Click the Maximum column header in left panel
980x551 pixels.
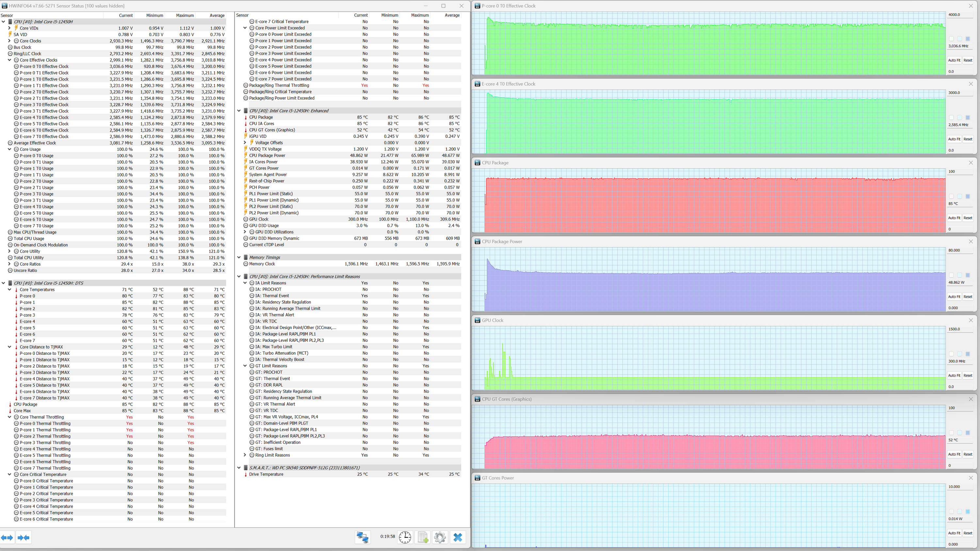tap(185, 16)
